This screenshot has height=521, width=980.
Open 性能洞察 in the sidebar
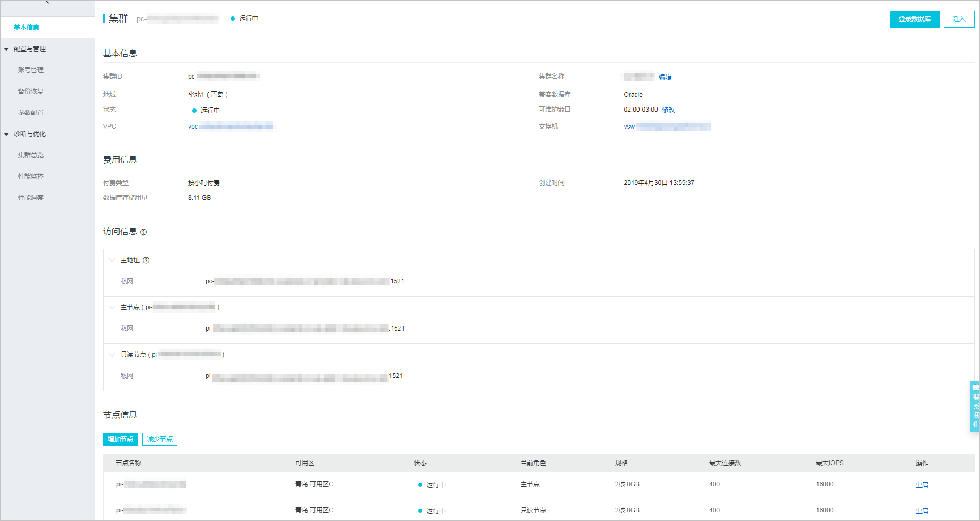pos(31,198)
